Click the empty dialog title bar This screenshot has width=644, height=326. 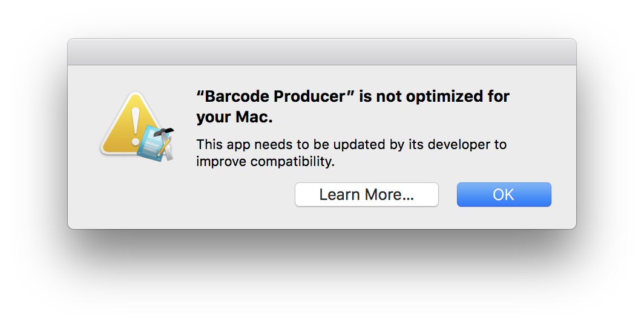point(321,52)
